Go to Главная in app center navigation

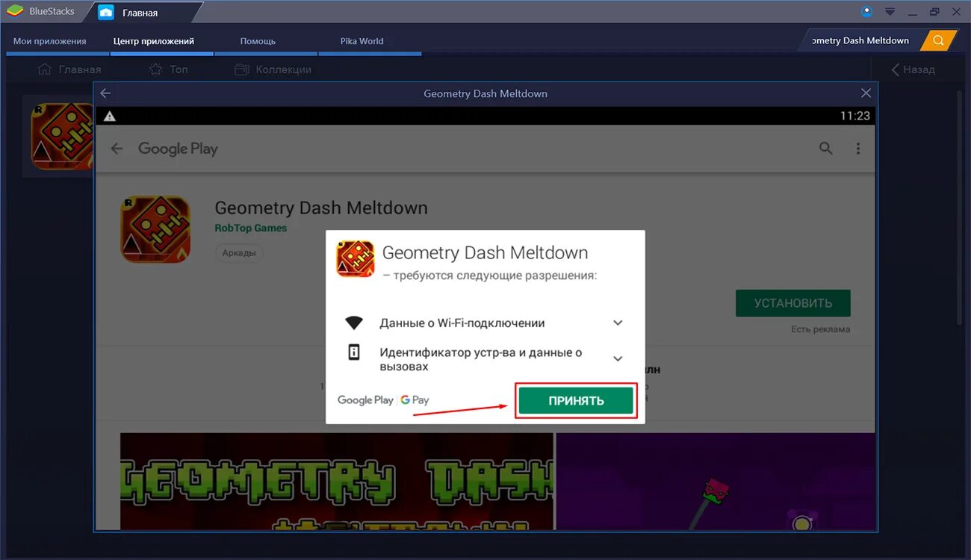[69, 69]
